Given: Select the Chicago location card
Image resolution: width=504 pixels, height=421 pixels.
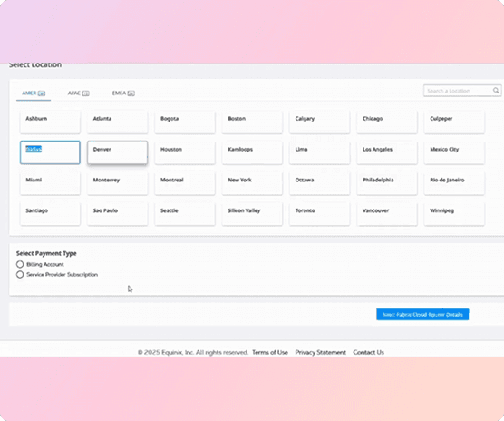Looking at the screenshot, I should click(387, 122).
